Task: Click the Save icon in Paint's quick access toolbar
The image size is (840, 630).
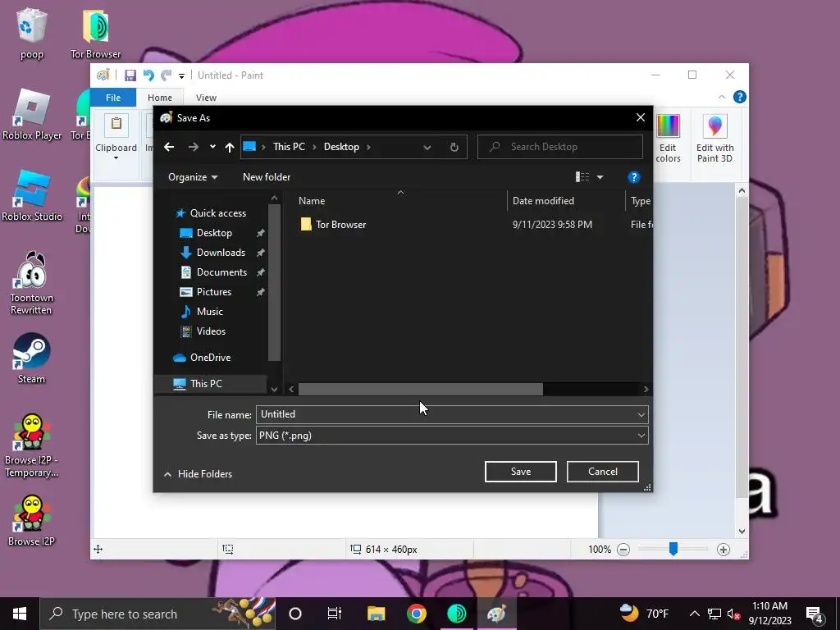Action: pyautogui.click(x=130, y=75)
